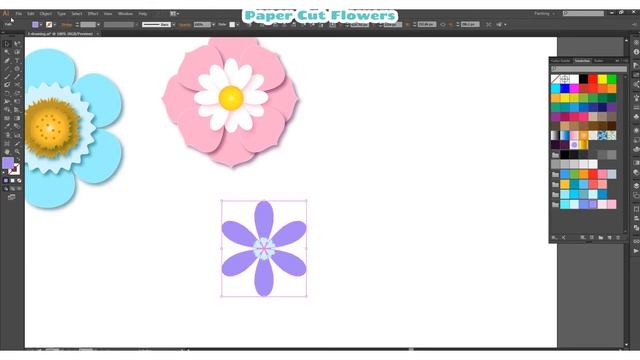Open the Arrange Documents dropdown
640x360 pixels.
coord(174,13)
